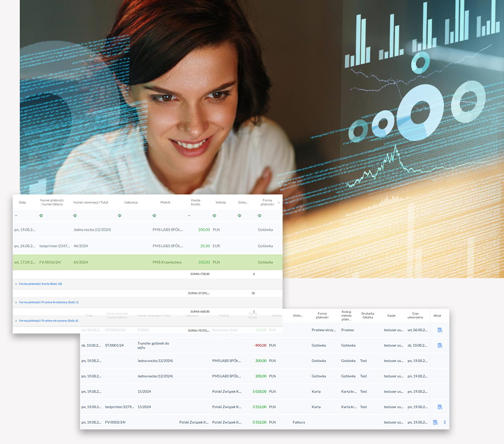Click the Kasjer column header
Viewport: 504px width, 444px height.
click(391, 315)
